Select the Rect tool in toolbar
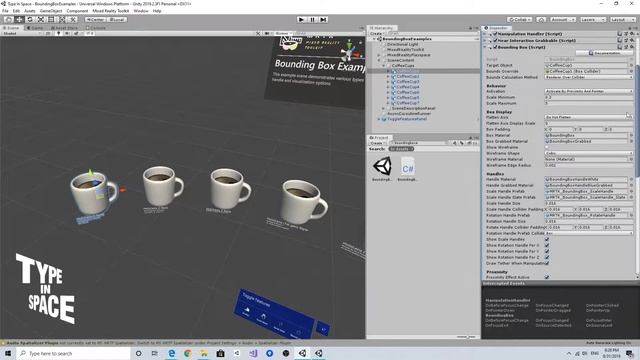 tap(51, 19)
